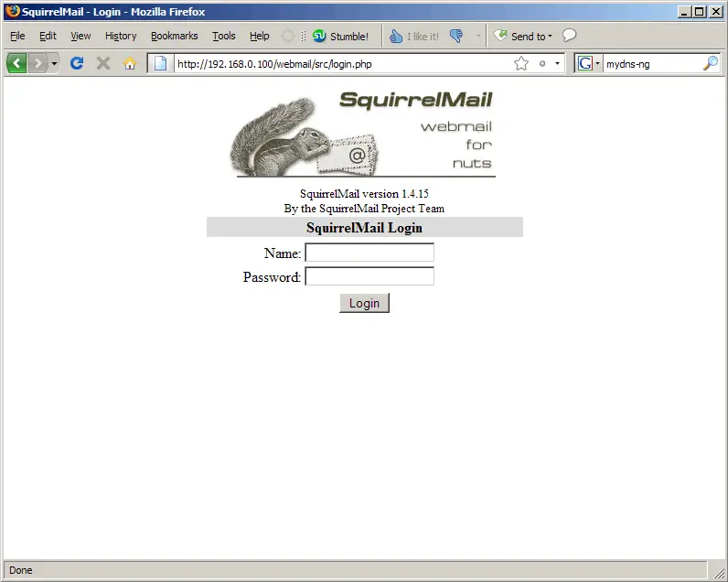Click the SquirrelMail version 1.4.15 text

[x=364, y=194]
